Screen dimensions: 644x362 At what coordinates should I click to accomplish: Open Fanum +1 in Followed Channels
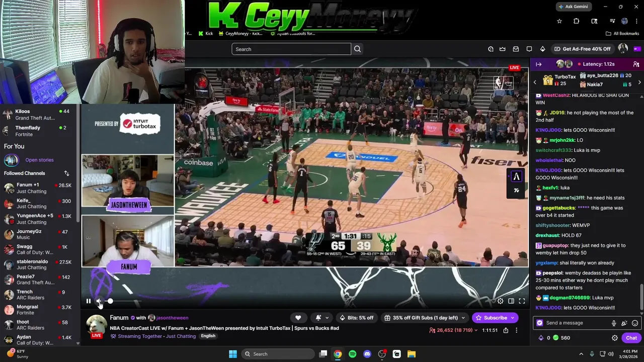pyautogui.click(x=38, y=188)
